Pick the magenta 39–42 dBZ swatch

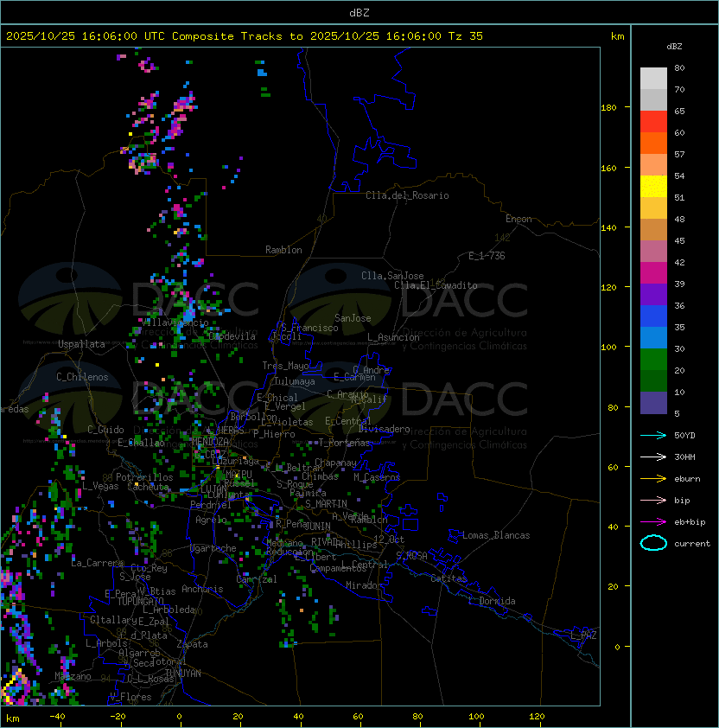pos(653,273)
